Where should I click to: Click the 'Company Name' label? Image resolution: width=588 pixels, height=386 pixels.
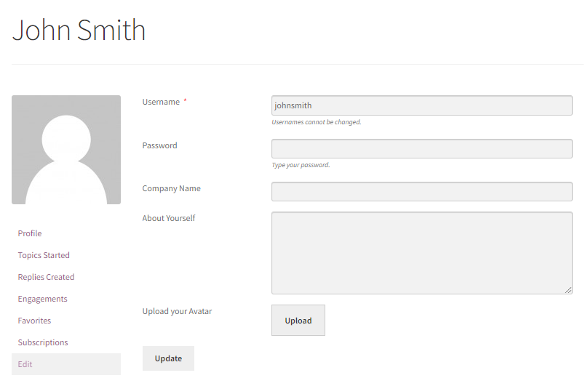click(x=171, y=188)
